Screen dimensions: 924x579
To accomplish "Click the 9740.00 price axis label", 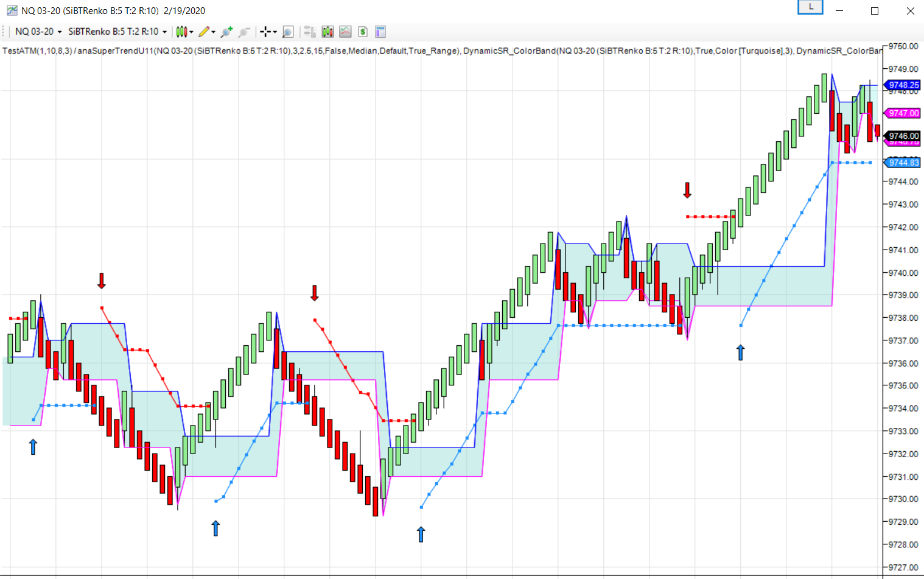I will (903, 273).
